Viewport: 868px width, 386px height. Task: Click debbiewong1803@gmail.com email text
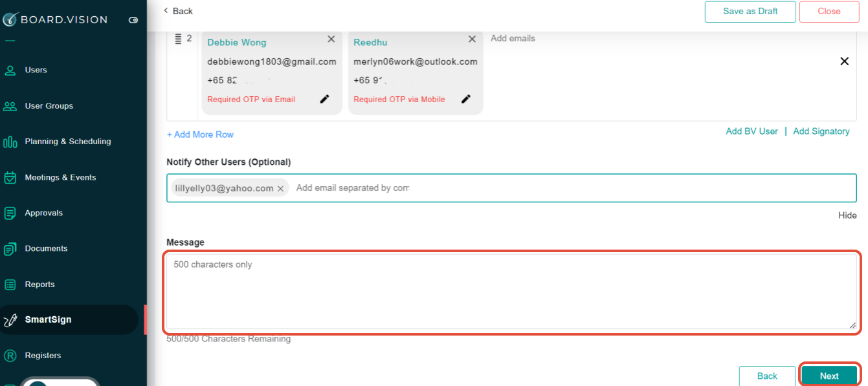coord(272,61)
